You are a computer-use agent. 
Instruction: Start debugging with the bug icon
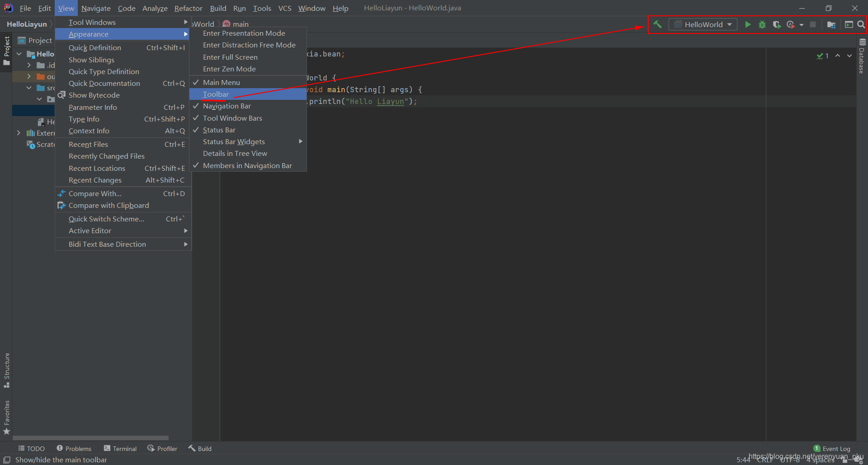click(x=762, y=24)
